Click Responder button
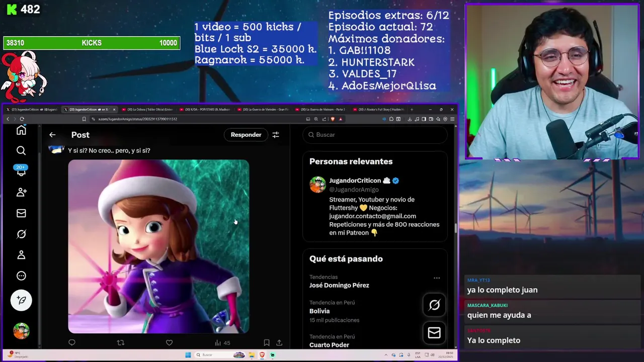The height and width of the screenshot is (362, 644). 246,135
